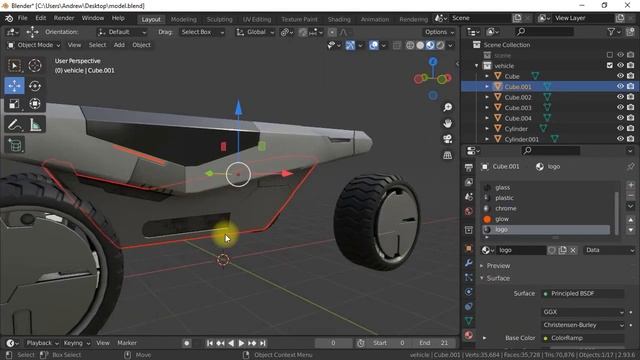Open the Render menu
The width and height of the screenshot is (640, 360).
(64, 18)
